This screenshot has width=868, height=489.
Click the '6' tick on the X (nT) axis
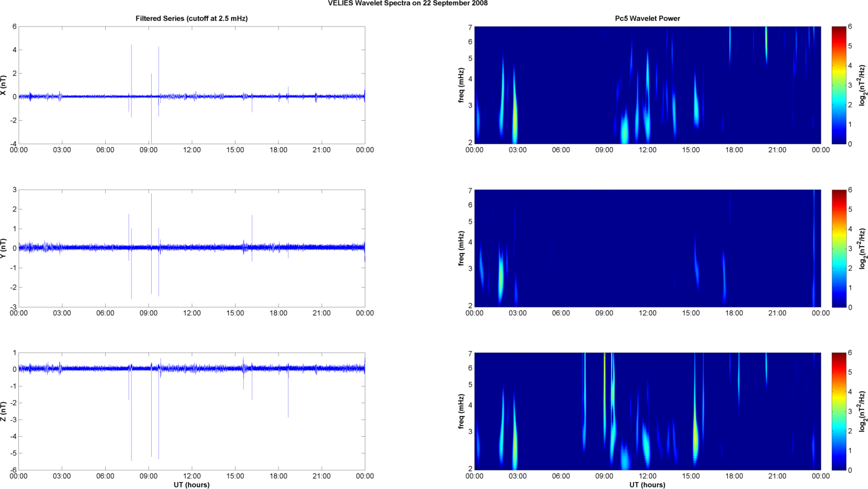(x=14, y=26)
